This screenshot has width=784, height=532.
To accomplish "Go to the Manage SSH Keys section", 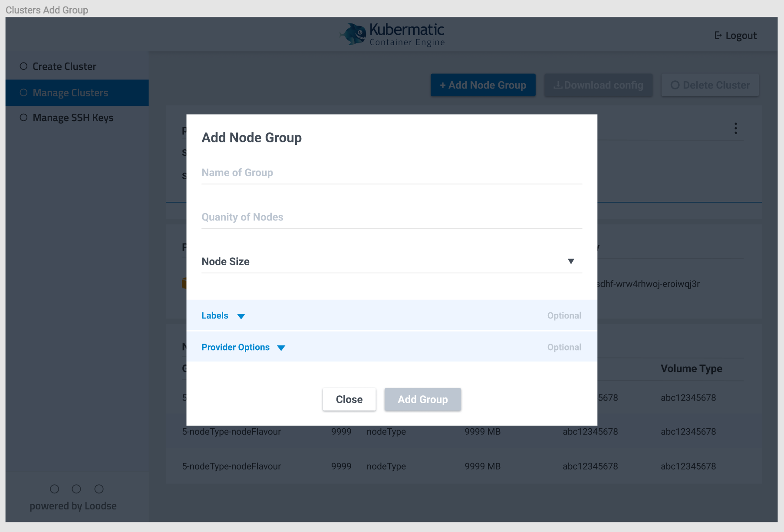I will click(x=72, y=118).
